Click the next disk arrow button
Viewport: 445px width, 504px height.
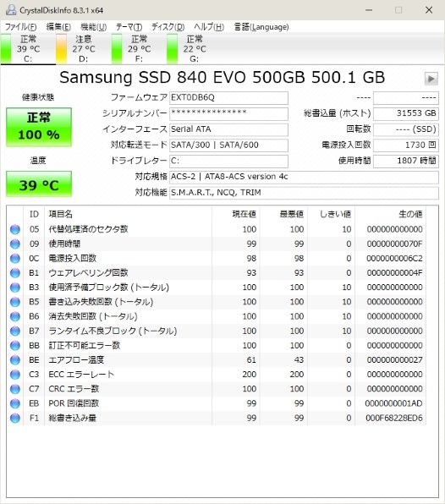[x=431, y=79]
